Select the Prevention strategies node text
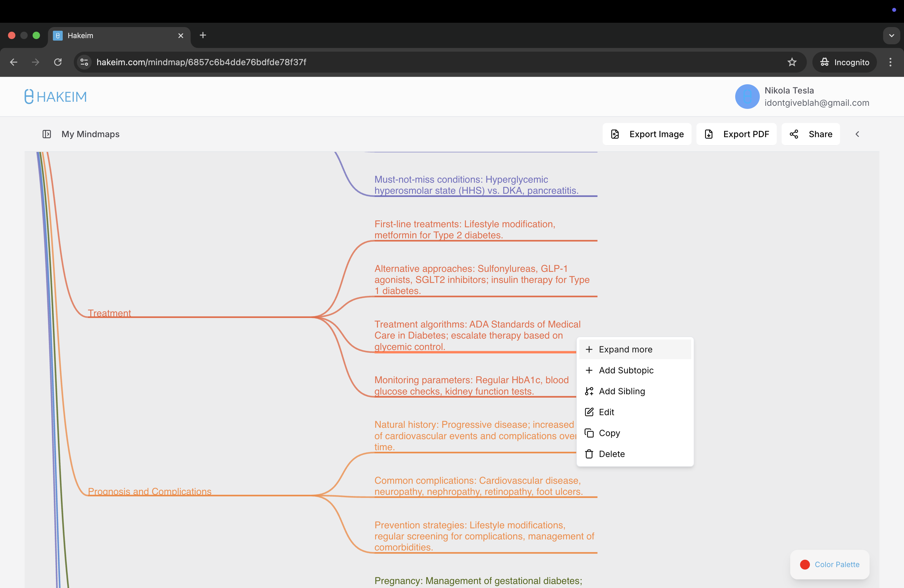Viewport: 904px width, 588px height. (x=484, y=536)
